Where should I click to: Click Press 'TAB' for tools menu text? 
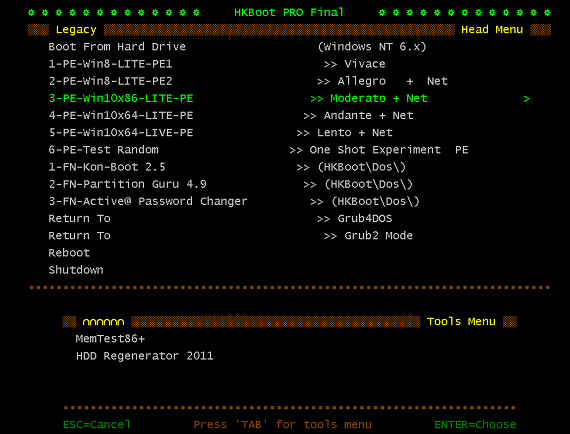(282, 425)
